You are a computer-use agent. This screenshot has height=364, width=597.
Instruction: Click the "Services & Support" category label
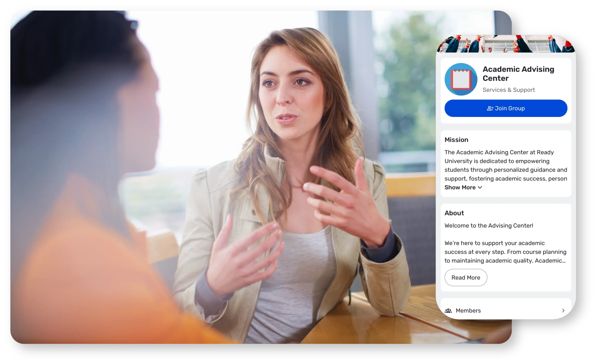(x=509, y=90)
